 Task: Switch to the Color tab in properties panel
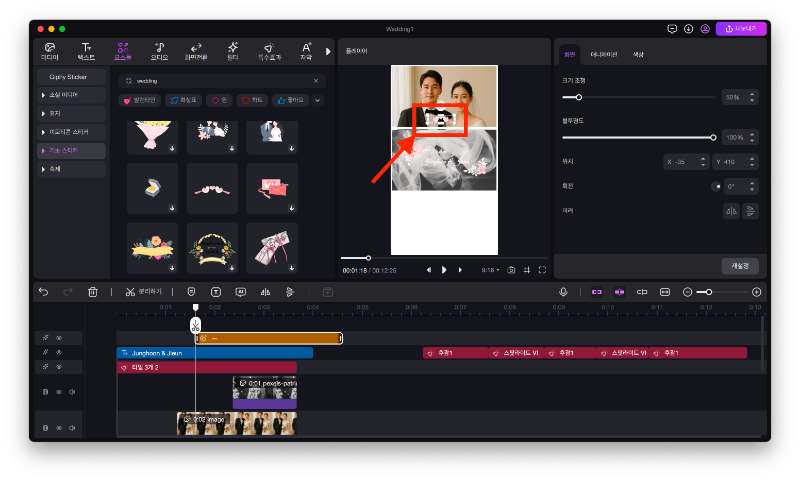pyautogui.click(x=639, y=54)
